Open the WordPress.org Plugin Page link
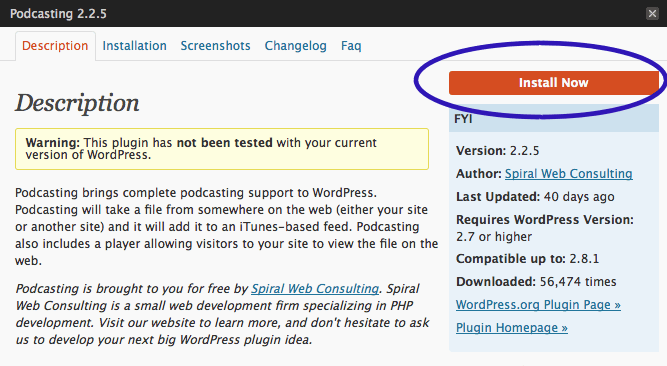This screenshot has height=366, width=667. (538, 305)
